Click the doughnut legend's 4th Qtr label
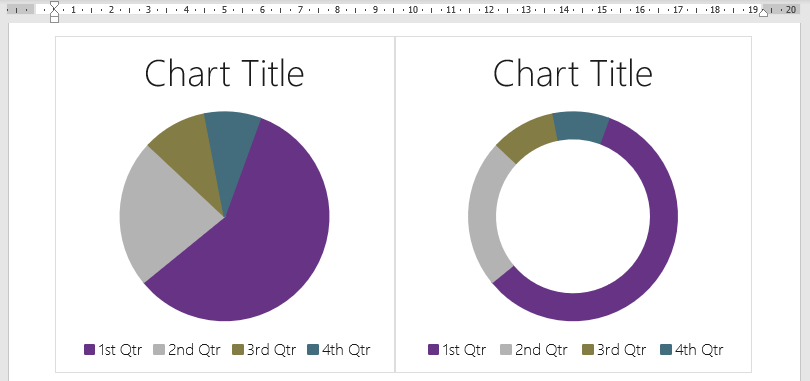The width and height of the screenshot is (810, 381). pyautogui.click(x=699, y=350)
